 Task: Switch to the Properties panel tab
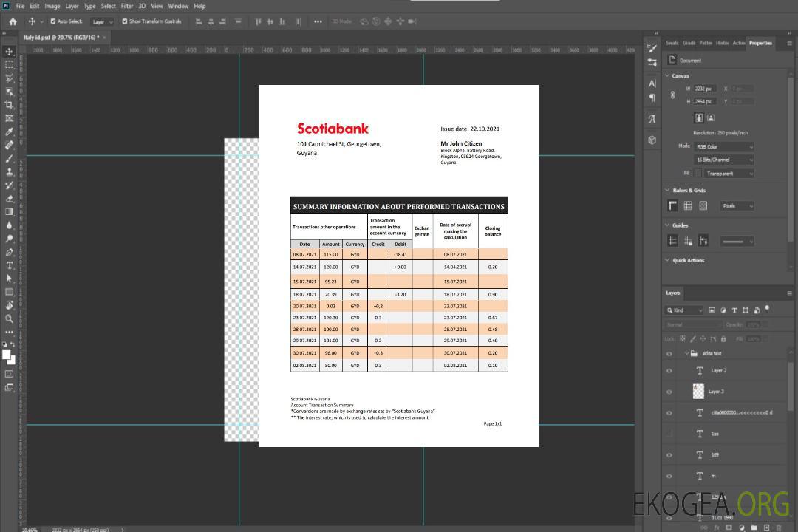760,44
